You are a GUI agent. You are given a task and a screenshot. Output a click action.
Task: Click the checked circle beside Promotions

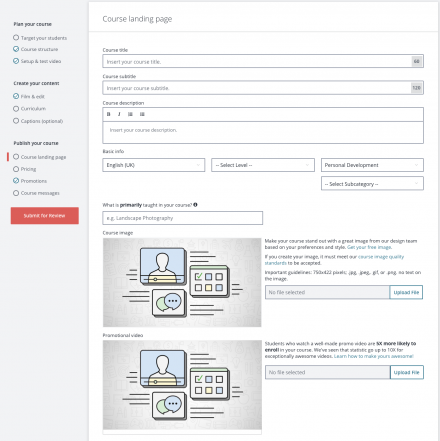point(16,181)
